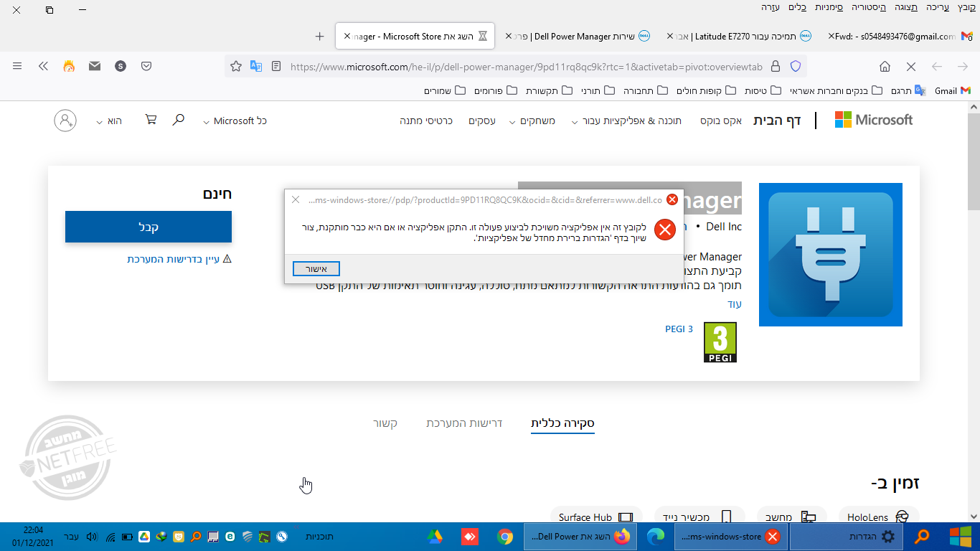Expand the כל Microsoft dropdown
This screenshot has height=551, width=980.
[x=235, y=121]
